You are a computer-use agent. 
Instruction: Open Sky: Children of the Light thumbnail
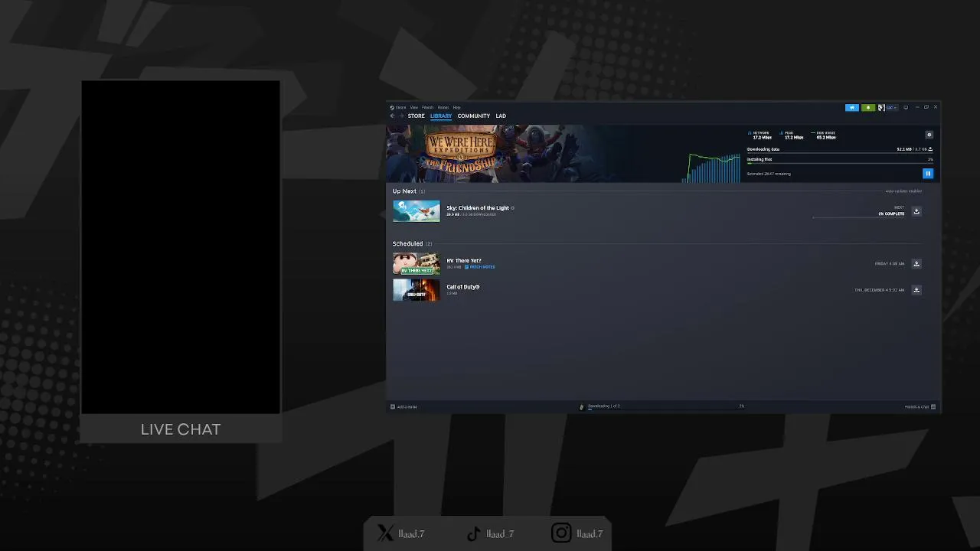point(416,211)
